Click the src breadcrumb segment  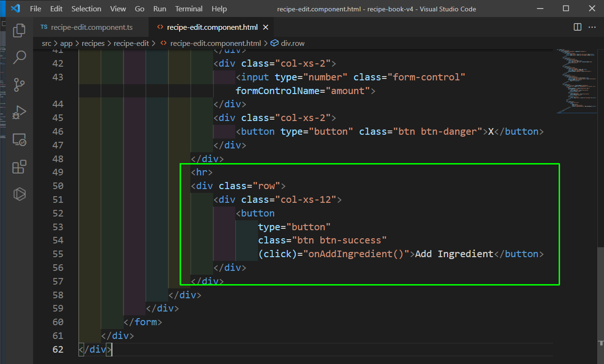pyautogui.click(x=46, y=43)
